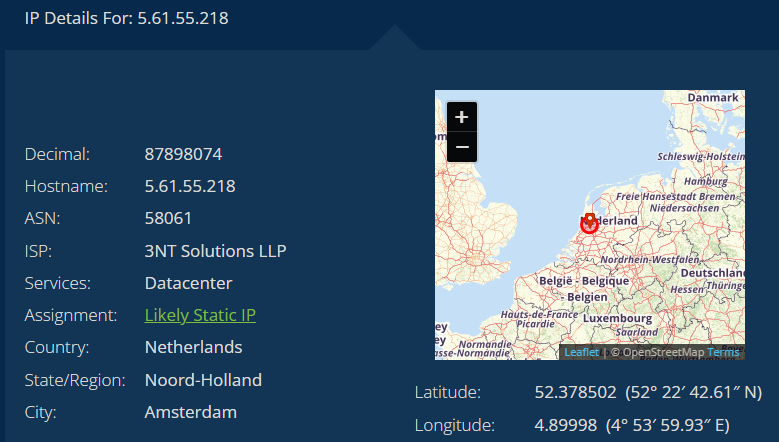Click the red location marker on the map

tap(589, 222)
